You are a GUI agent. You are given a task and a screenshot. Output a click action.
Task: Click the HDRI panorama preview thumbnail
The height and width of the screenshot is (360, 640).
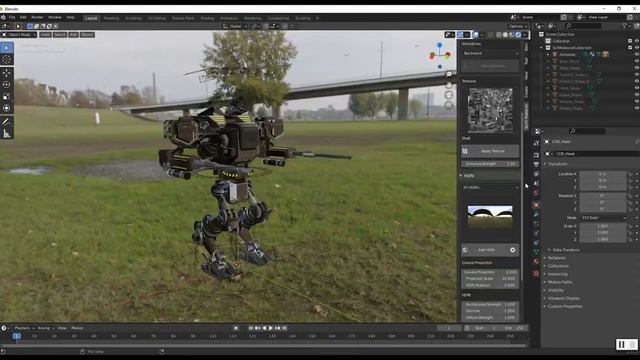(490, 217)
